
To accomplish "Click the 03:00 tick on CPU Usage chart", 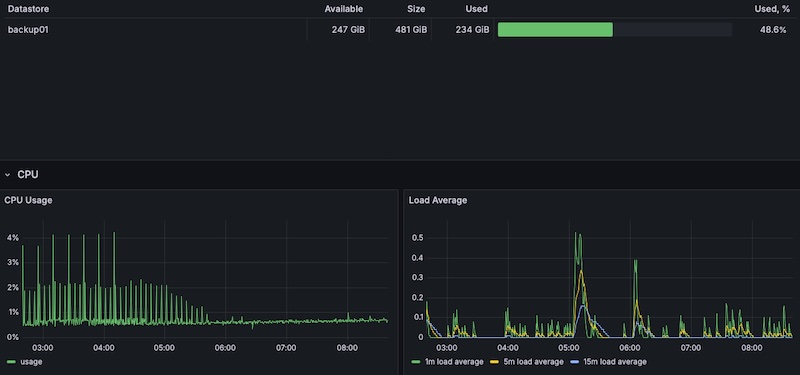I will point(42,348).
